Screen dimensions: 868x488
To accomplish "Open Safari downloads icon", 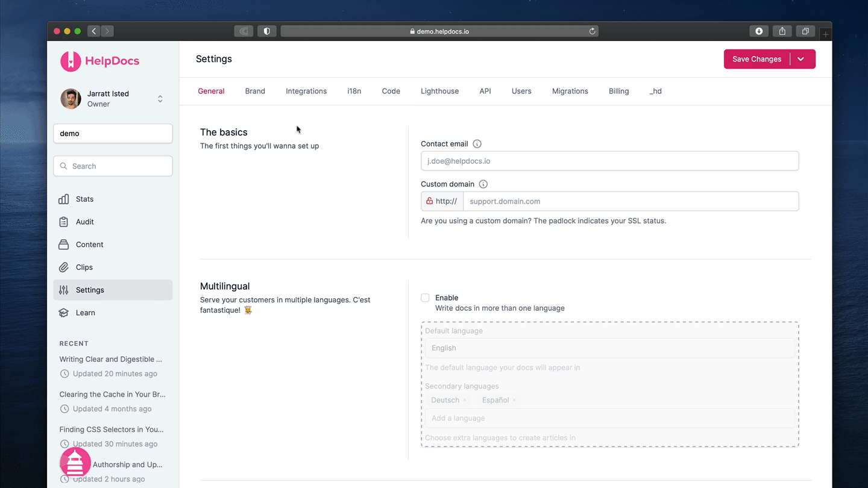I will [x=759, y=31].
